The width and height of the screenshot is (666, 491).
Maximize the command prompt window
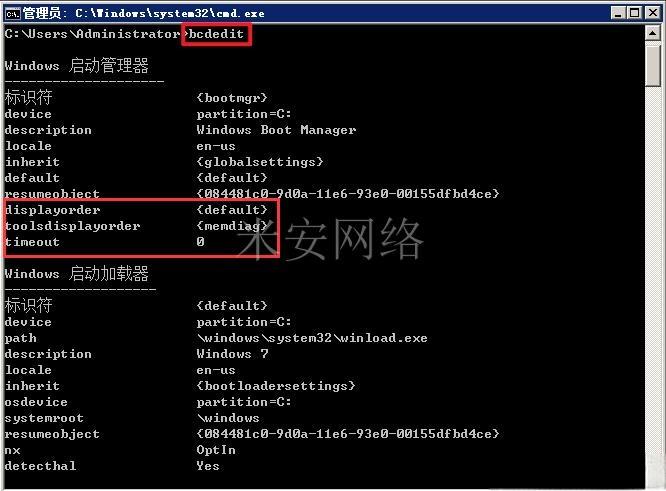(x=635, y=13)
